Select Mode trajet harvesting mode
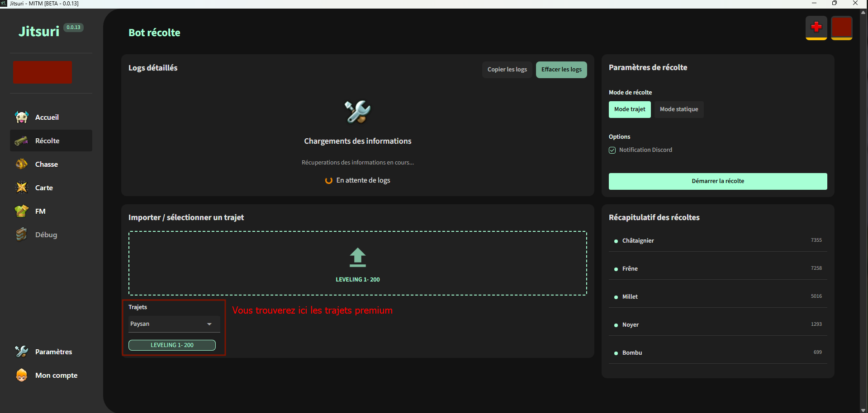This screenshot has width=868, height=413. coord(630,109)
